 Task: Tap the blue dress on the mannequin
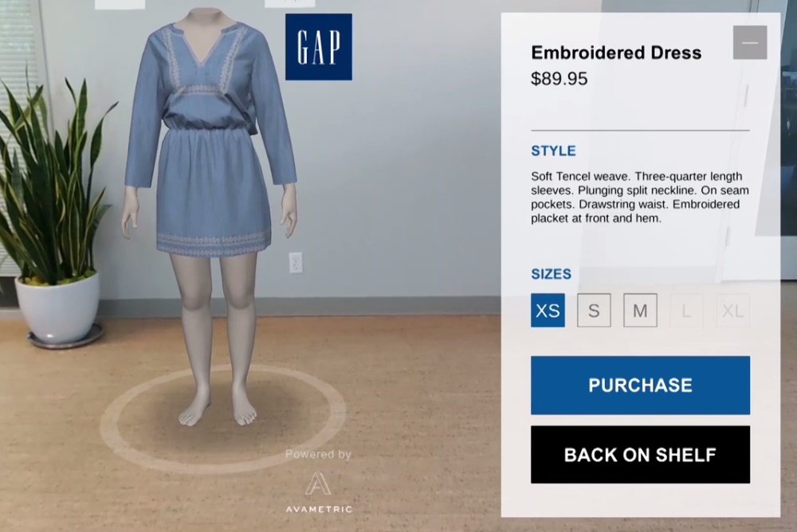click(211, 137)
